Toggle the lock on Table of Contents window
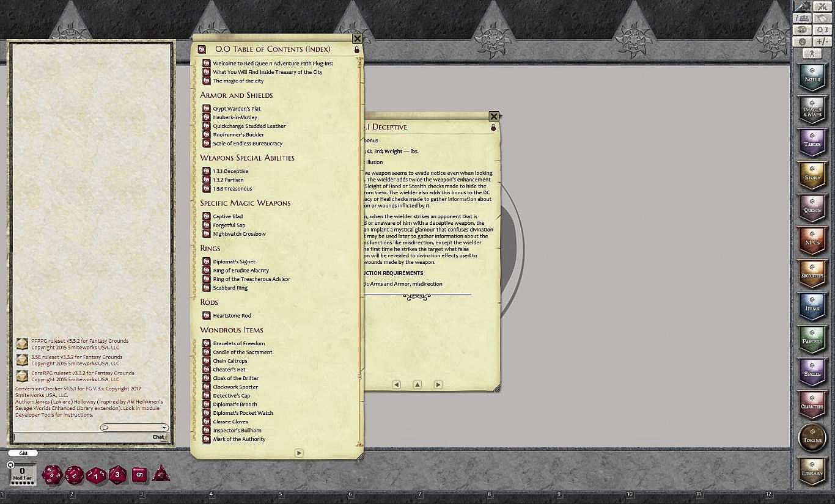835x504 pixels. (x=356, y=49)
